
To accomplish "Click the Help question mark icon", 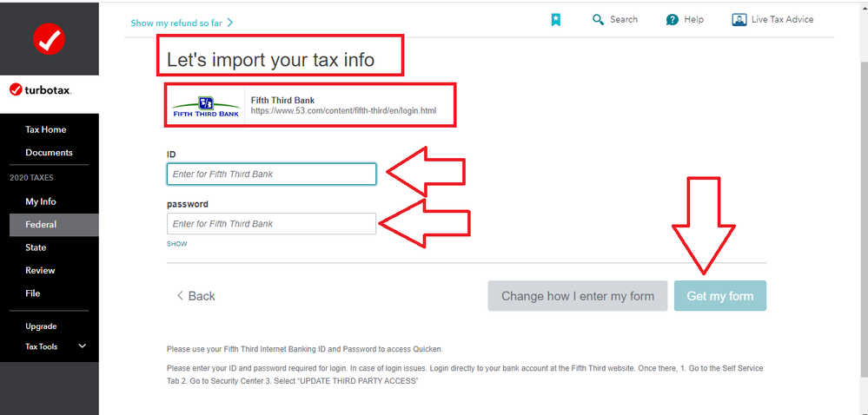I will (x=672, y=20).
